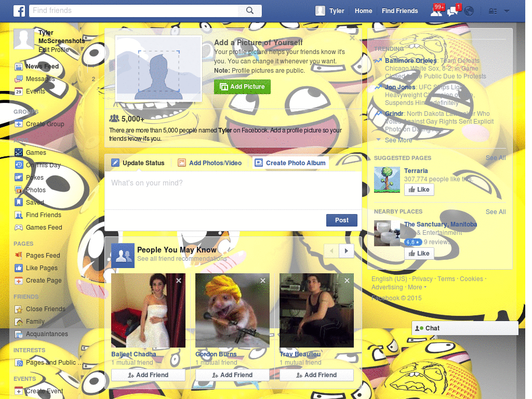Click the Create Page icon
Image resolution: width=532 pixels, height=399 pixels.
pos(19,281)
